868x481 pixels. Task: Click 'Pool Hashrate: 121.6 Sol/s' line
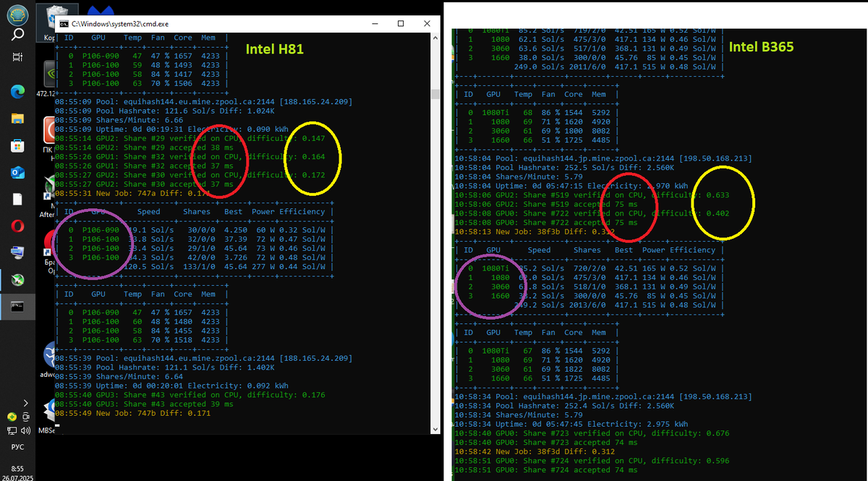coord(163,111)
